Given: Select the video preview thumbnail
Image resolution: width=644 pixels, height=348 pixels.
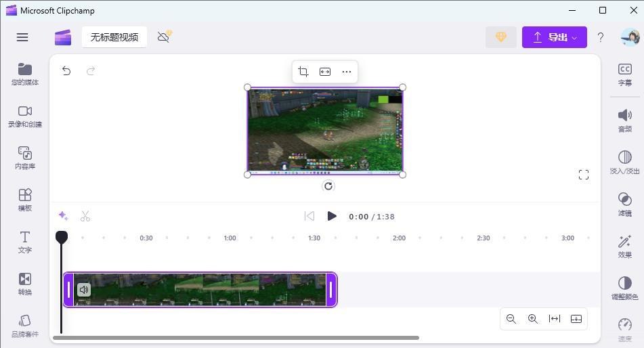Looking at the screenshot, I should pos(325,131).
